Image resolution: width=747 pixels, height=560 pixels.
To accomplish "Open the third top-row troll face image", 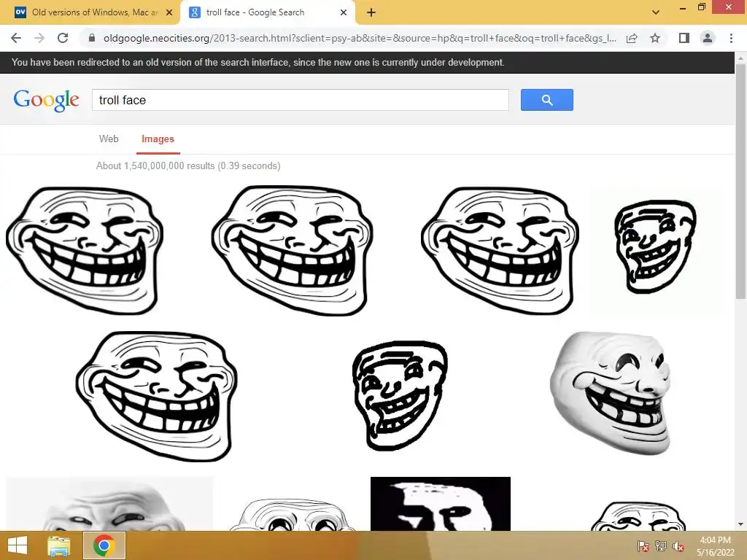I will [500, 250].
